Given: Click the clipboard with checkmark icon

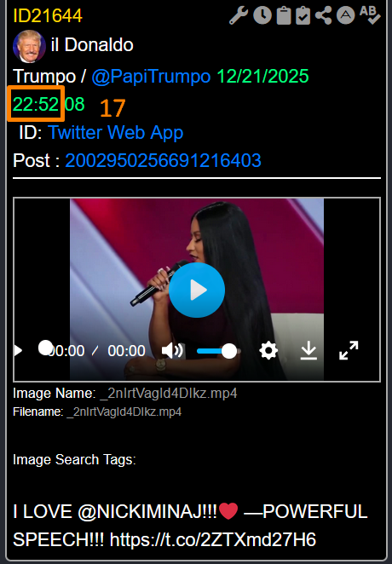Looking at the screenshot, I should coord(303,16).
